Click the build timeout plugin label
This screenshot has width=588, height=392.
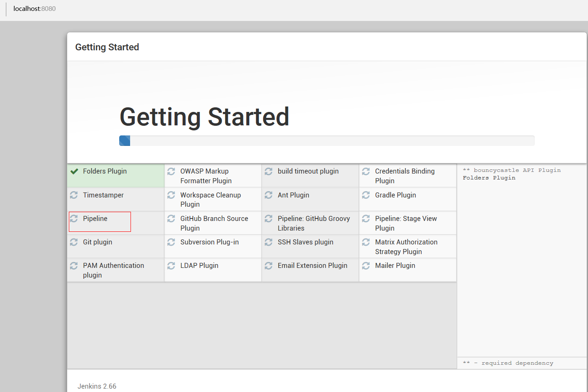coord(308,171)
